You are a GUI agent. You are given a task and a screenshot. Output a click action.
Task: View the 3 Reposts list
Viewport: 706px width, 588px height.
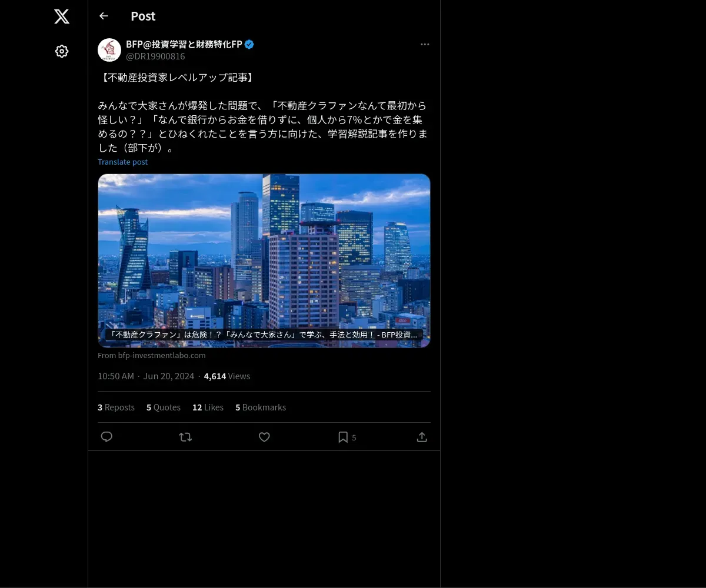tap(116, 407)
